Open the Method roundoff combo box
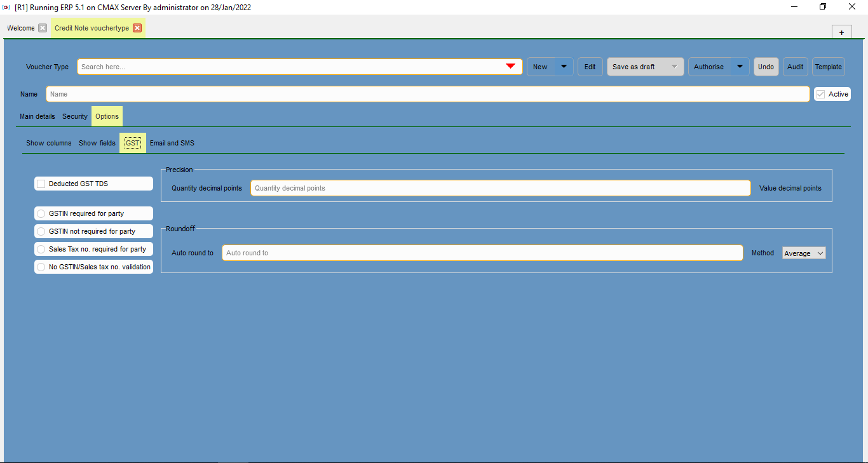 (x=804, y=253)
